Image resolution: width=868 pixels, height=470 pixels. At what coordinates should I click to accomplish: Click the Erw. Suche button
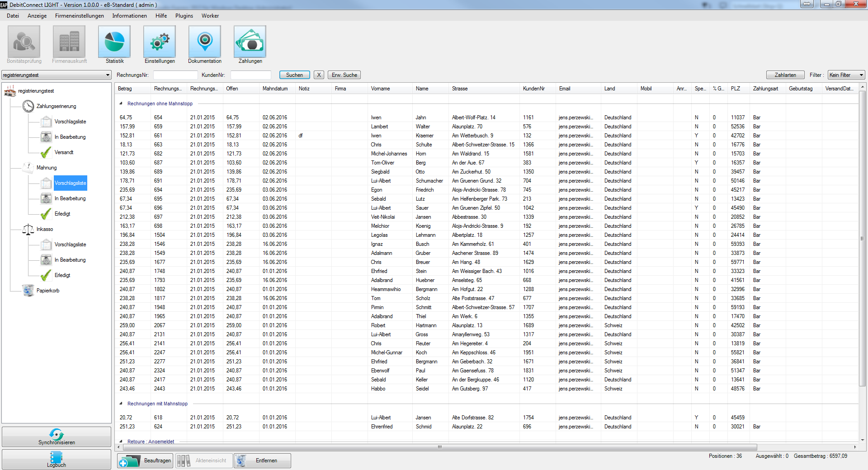[x=344, y=75]
